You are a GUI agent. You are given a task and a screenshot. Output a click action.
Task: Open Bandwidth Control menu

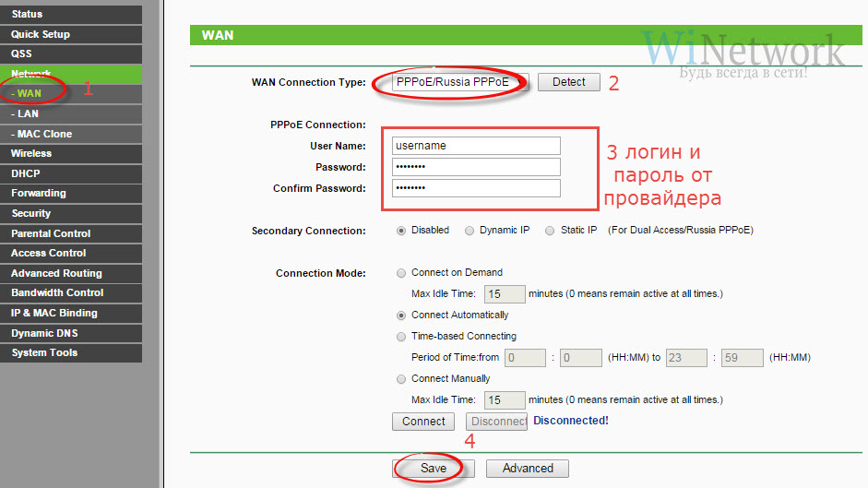(x=71, y=293)
